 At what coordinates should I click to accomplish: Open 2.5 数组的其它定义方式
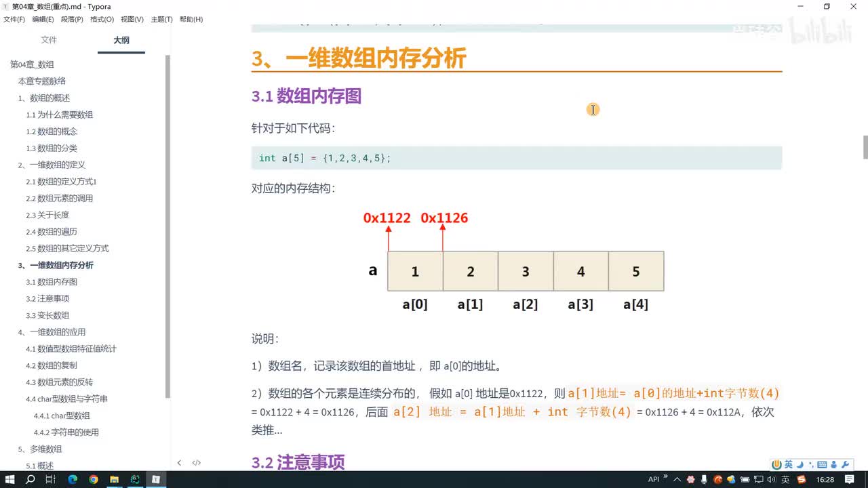tap(67, 249)
